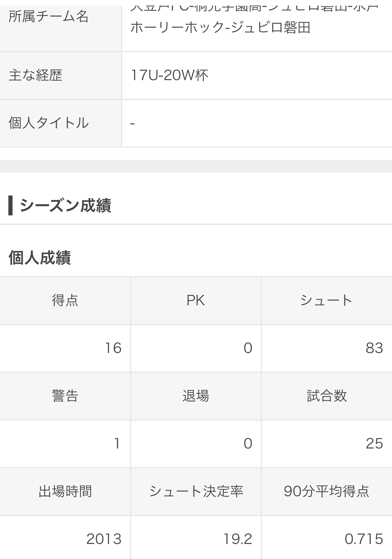Image resolution: width=392 pixels, height=559 pixels.
Task: Click the PK column header
Action: point(195,300)
